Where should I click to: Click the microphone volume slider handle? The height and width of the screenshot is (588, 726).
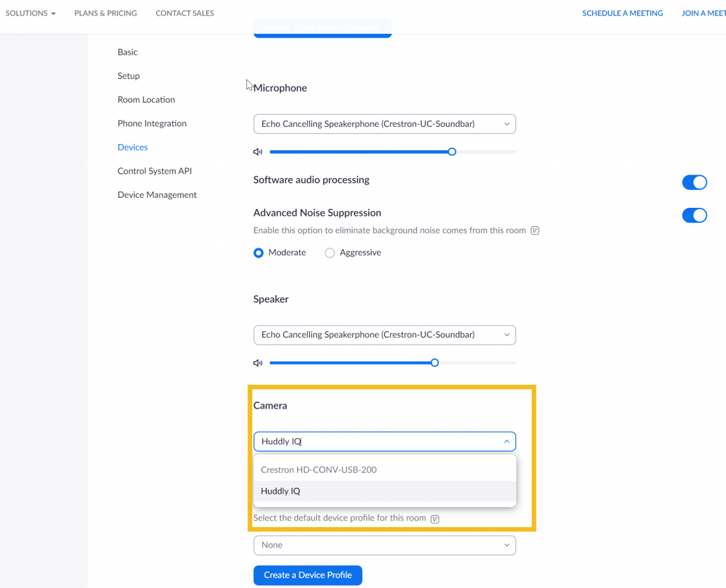point(452,152)
